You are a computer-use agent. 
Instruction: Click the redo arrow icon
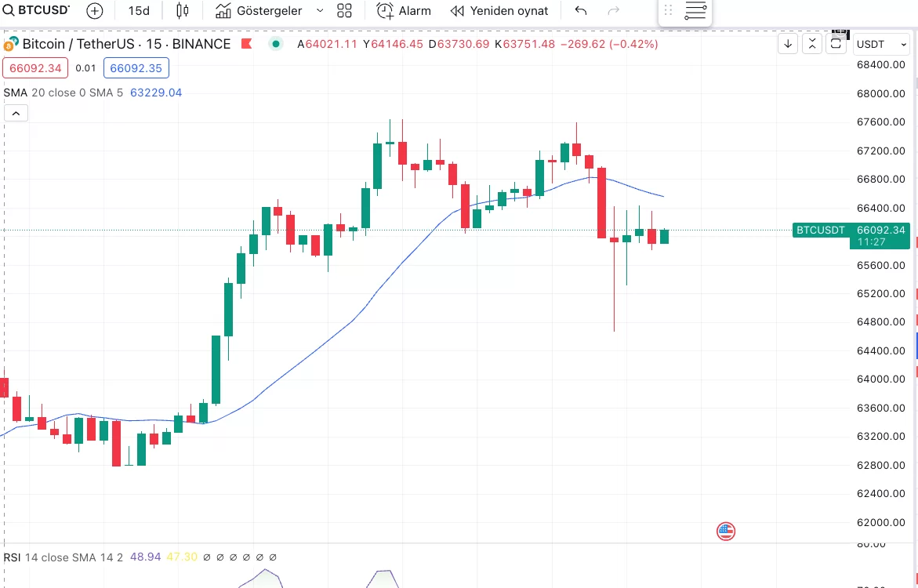614,11
